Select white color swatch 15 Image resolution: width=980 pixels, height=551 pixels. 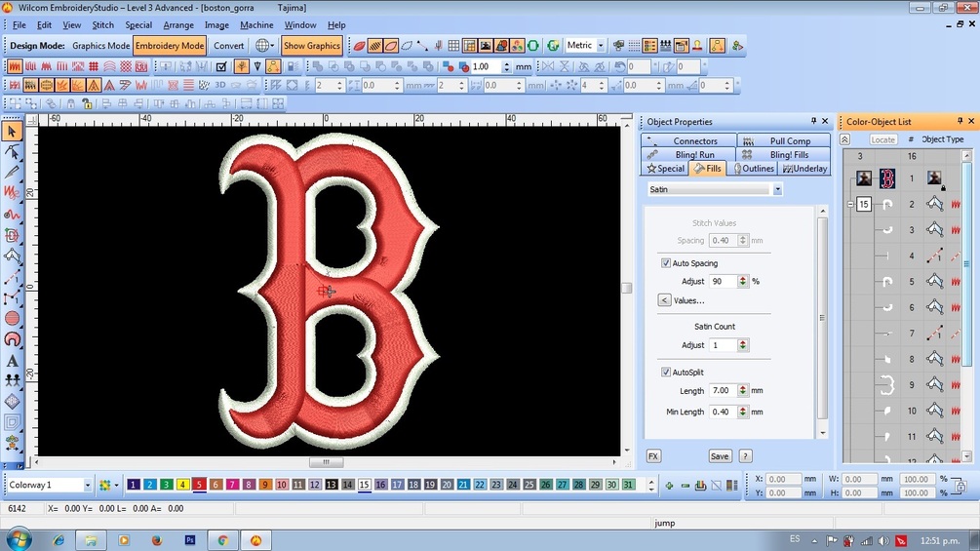tap(365, 485)
